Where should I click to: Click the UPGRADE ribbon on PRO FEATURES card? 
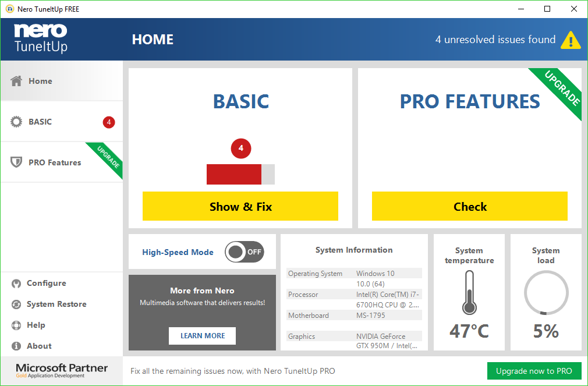561,88
